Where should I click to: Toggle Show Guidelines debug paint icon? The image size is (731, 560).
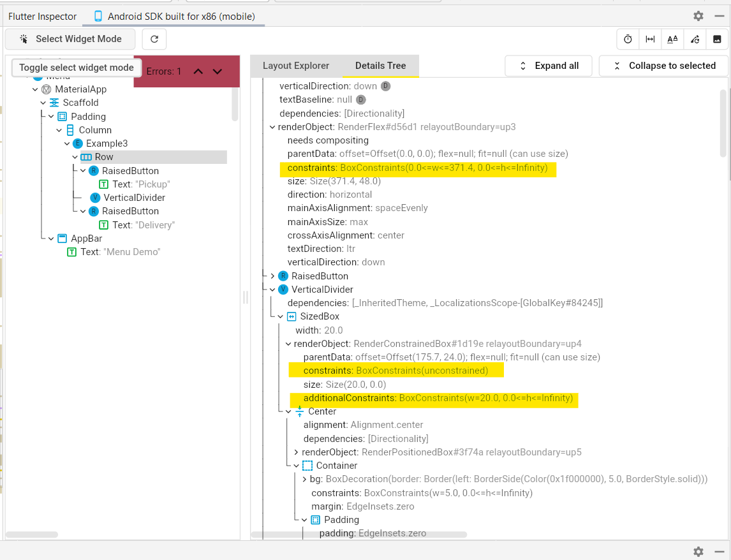tap(650, 39)
